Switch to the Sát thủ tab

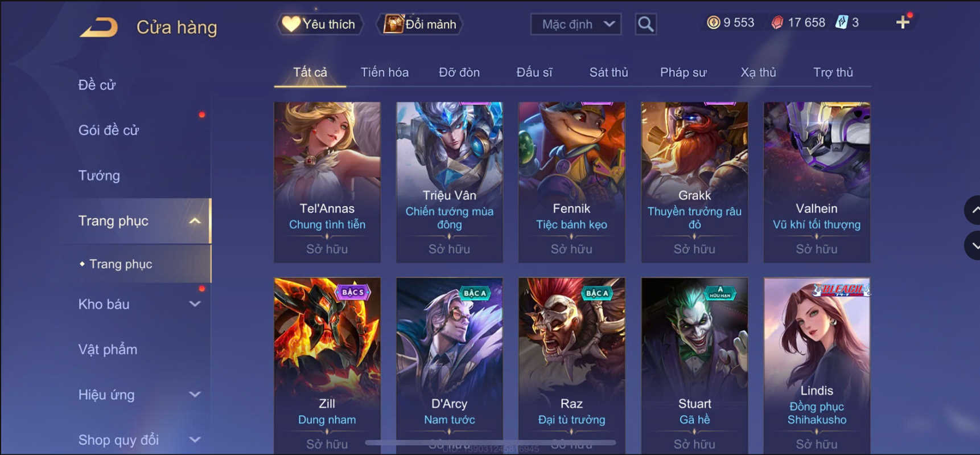608,72
